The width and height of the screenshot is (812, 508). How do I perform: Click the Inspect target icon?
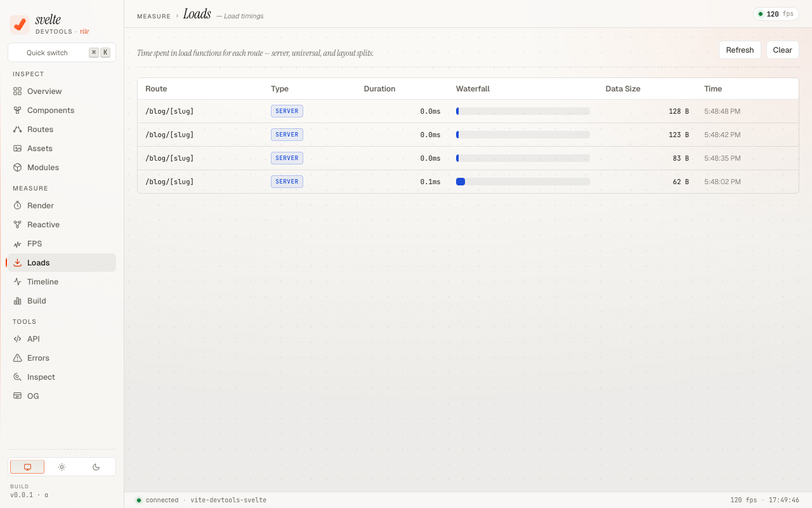(18, 377)
